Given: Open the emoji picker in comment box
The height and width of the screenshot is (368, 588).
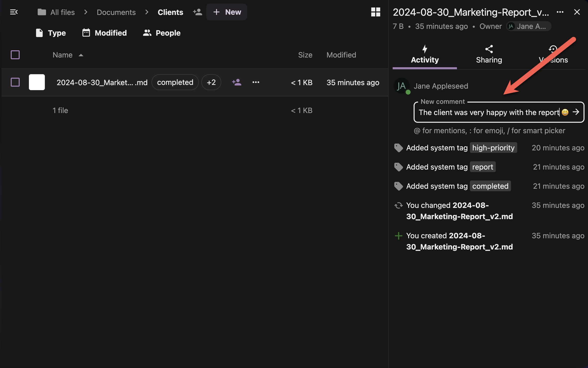Looking at the screenshot, I should [565, 112].
